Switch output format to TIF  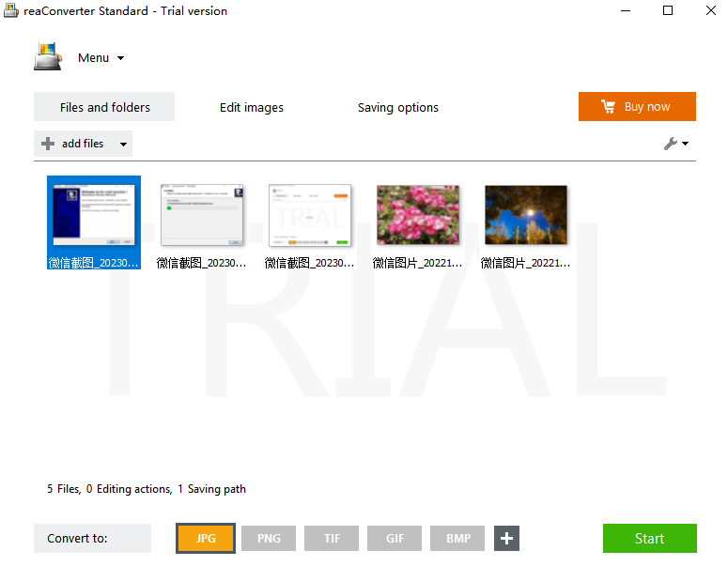[332, 539]
